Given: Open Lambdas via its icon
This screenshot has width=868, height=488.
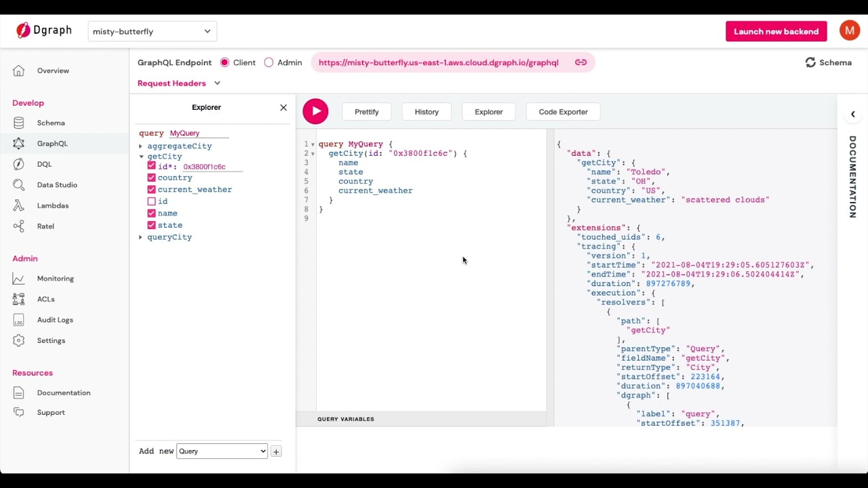Looking at the screenshot, I should pyautogui.click(x=18, y=205).
